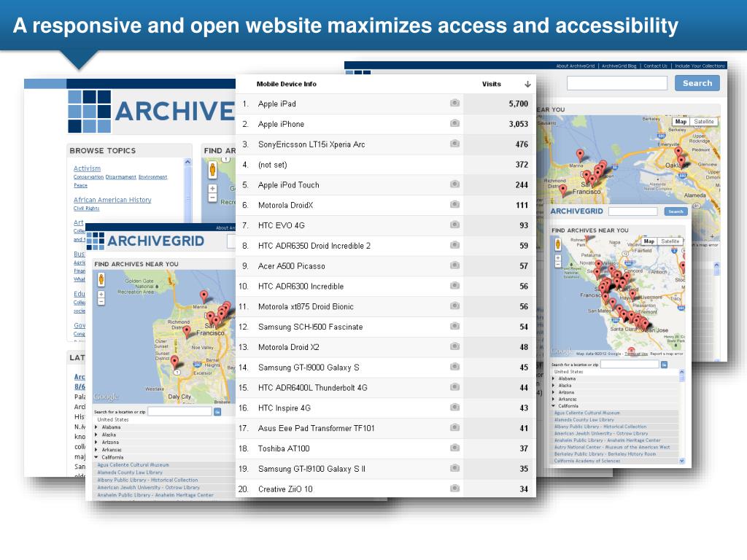Open the ArchiveGrid Blog link
This screenshot has width=747, height=560.
(619, 66)
